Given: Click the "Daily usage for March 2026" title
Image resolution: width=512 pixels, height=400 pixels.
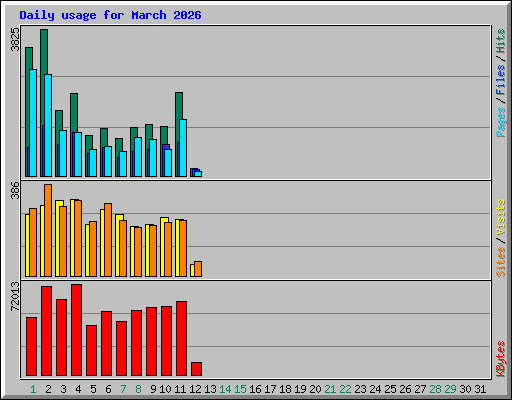Looking at the screenshot, I should coord(110,15).
